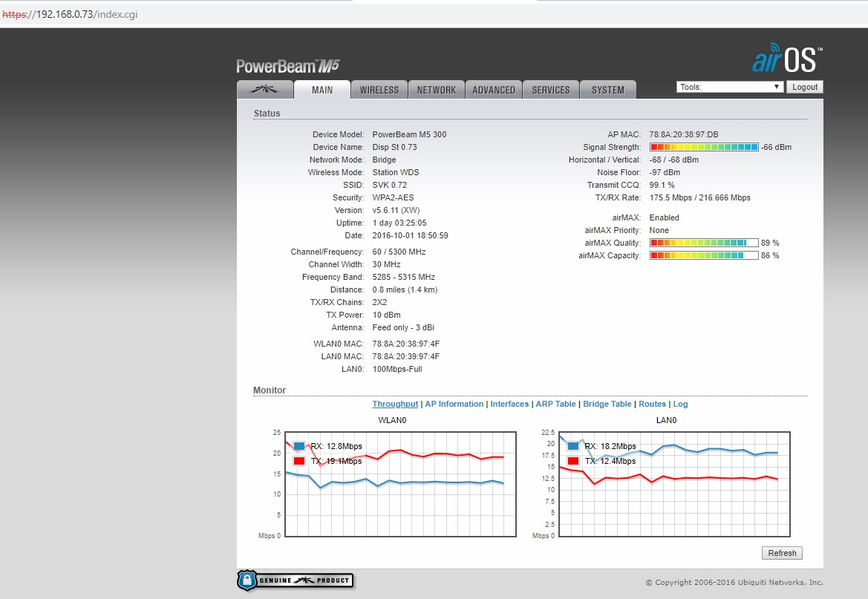Switch to the NETWORK tab
This screenshot has width=868, height=599.
437,90
